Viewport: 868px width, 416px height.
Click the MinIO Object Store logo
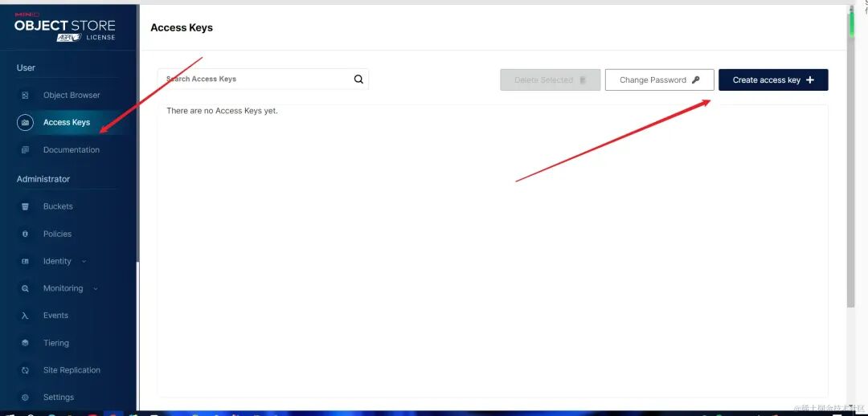point(65,27)
